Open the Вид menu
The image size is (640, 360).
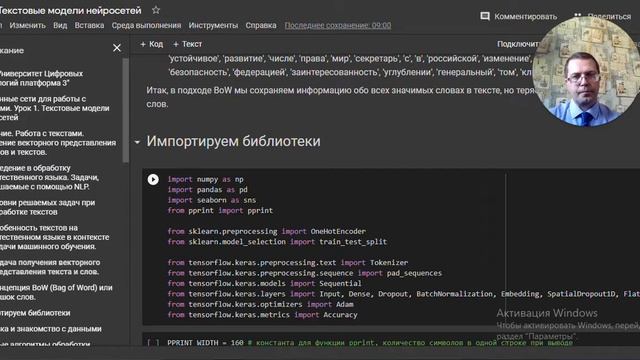click(60, 25)
